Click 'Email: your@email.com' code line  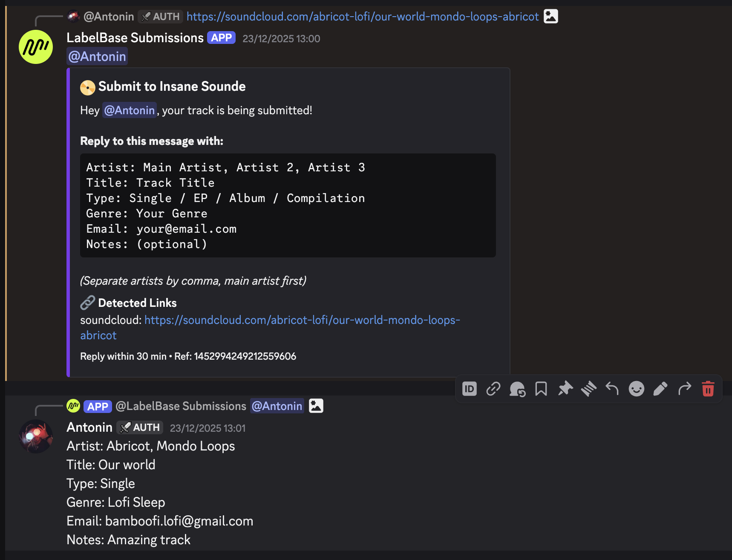(161, 228)
